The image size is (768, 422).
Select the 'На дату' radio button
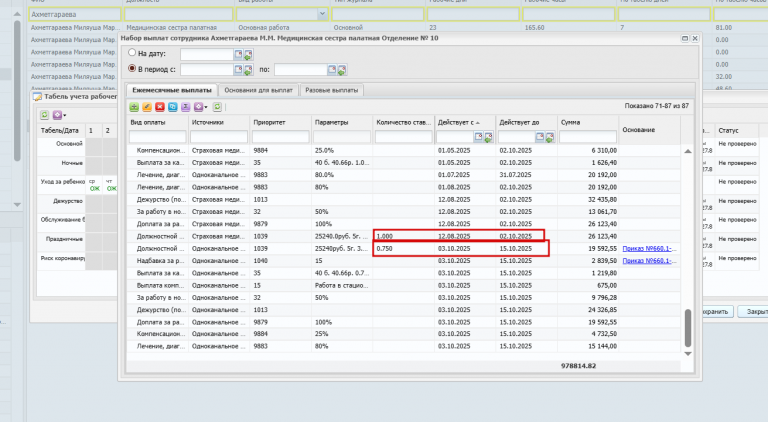coord(132,53)
